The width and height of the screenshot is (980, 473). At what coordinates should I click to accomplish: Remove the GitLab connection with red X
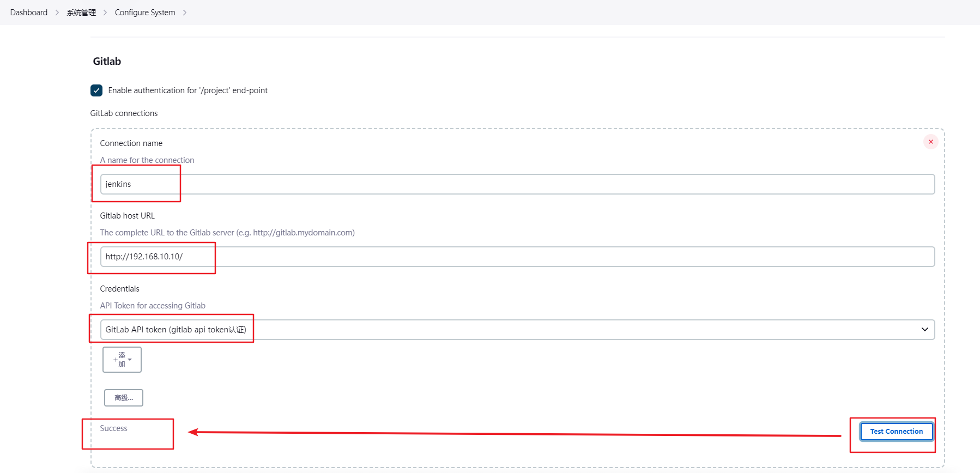930,142
